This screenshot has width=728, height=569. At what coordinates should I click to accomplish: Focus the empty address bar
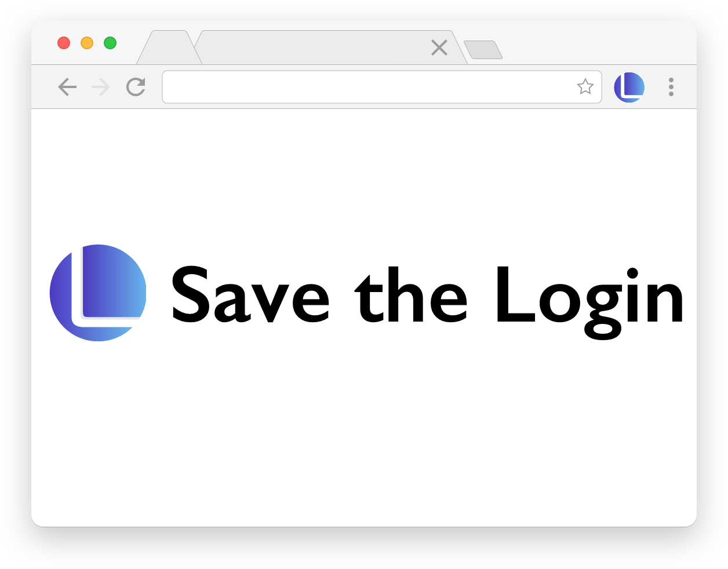coord(381,87)
